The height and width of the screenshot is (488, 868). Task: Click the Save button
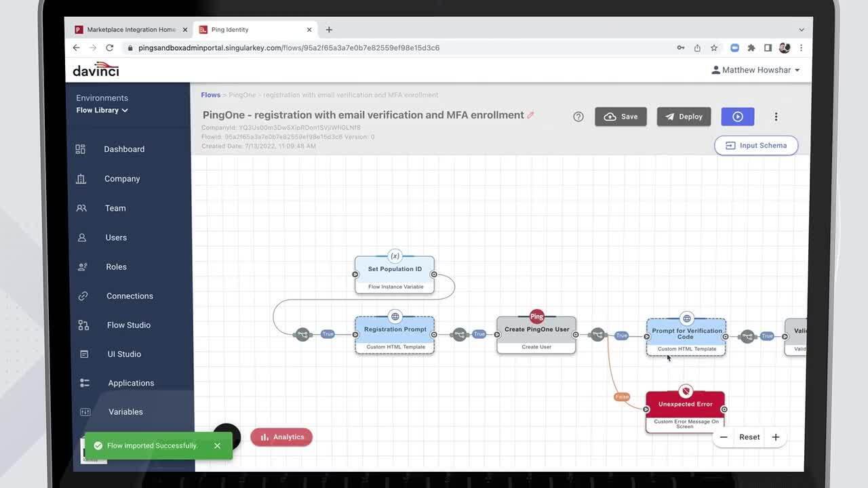coord(620,117)
